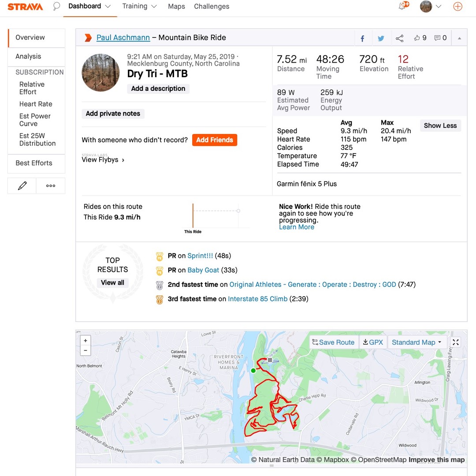Click the Add Friends button

pos(215,140)
